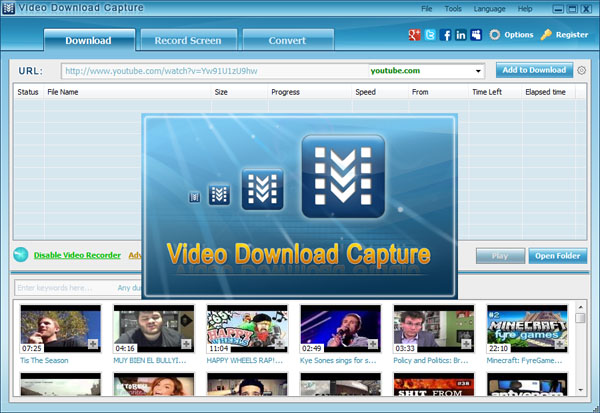Open the 'Any duration' filter dropdown

(129, 288)
